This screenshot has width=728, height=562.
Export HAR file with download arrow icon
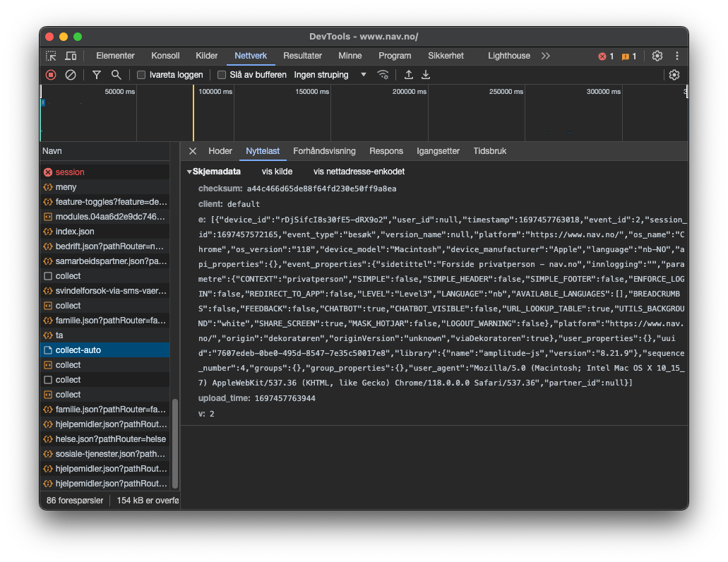(x=426, y=75)
